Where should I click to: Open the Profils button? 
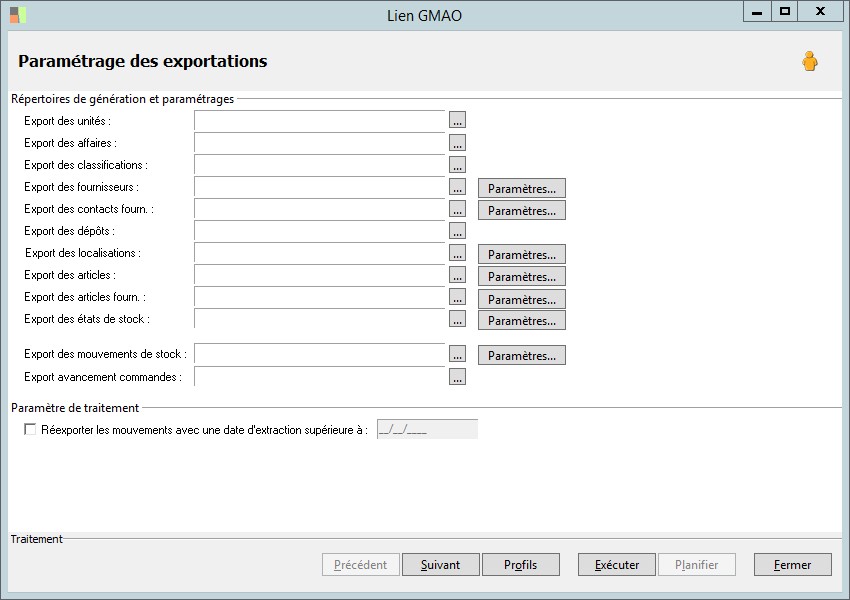[x=520, y=565]
